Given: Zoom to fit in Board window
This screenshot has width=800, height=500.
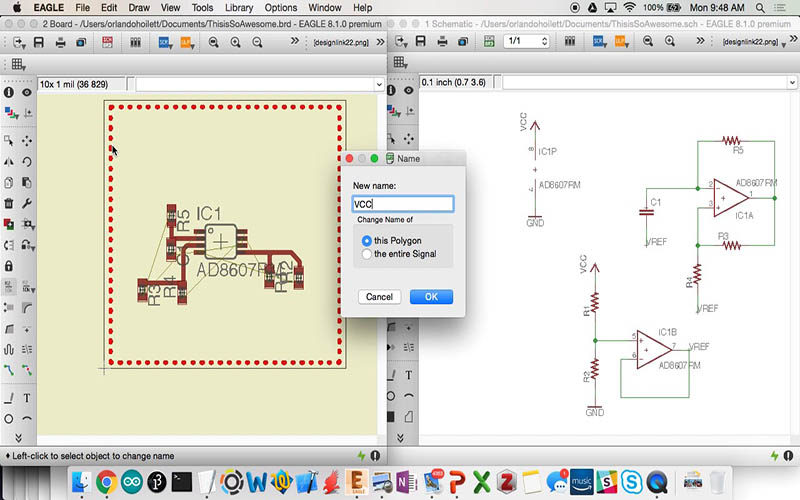Looking at the screenshot, I should point(213,42).
